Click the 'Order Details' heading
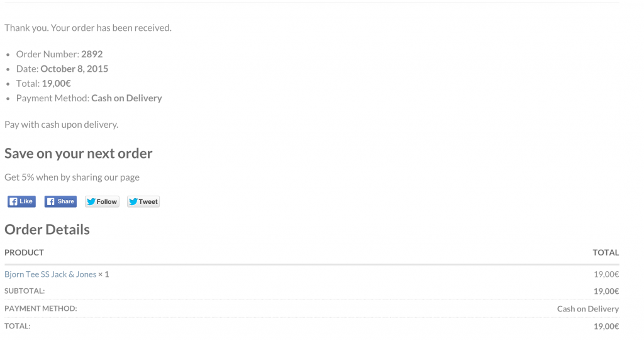 click(x=47, y=230)
